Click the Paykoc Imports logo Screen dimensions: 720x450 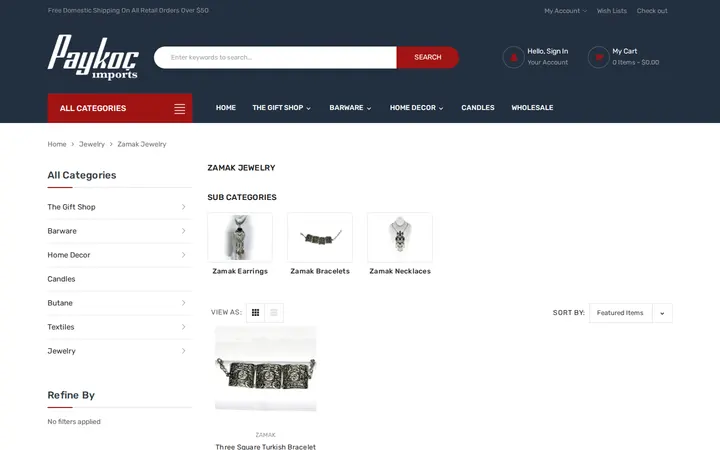click(x=93, y=57)
